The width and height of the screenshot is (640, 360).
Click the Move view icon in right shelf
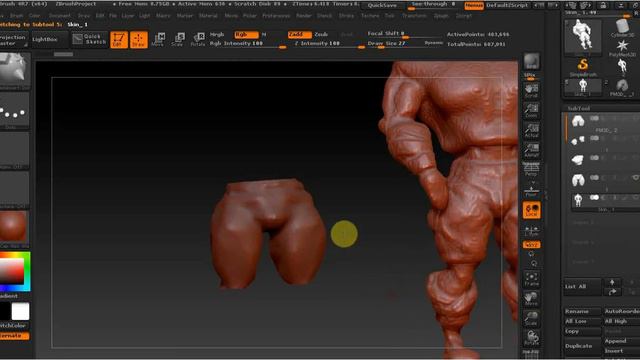(x=531, y=299)
